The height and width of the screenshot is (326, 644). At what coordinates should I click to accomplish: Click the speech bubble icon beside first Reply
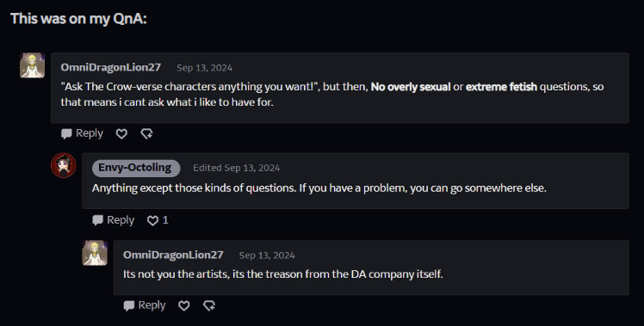[66, 134]
